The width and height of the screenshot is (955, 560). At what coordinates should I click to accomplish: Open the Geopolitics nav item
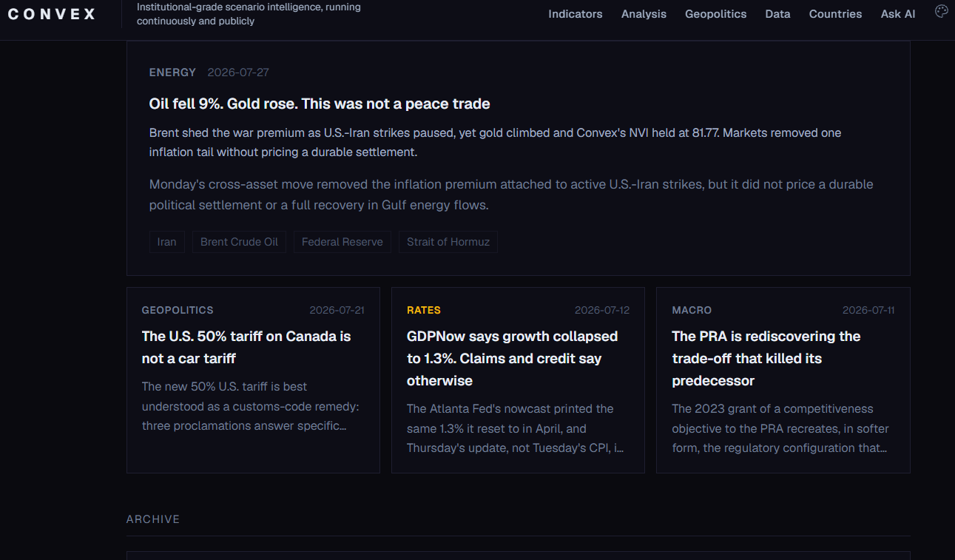715,14
